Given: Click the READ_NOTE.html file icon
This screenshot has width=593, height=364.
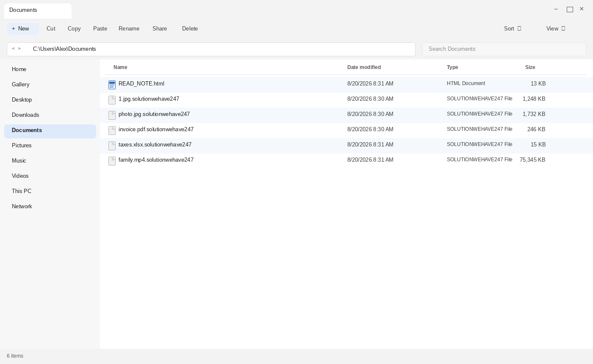Looking at the screenshot, I should (112, 85).
